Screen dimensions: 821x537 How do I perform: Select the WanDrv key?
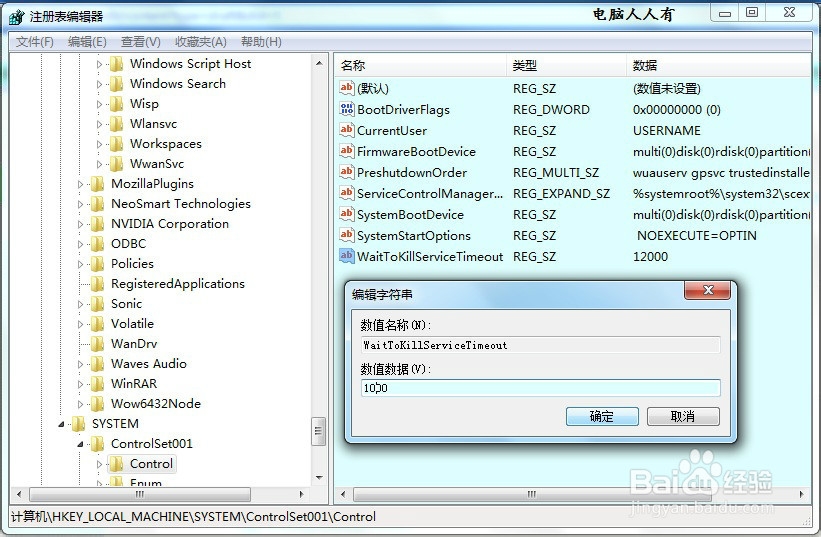point(134,344)
